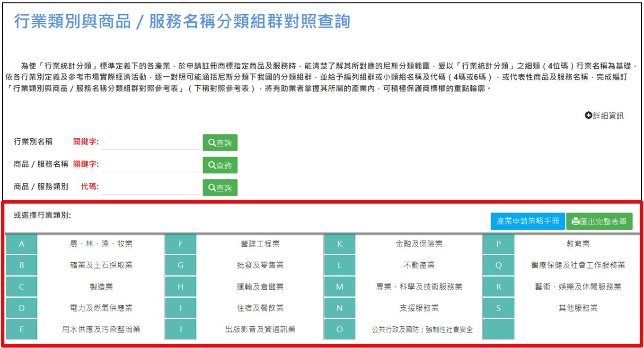Select the letter K category tile
This screenshot has height=348, width=644.
[340, 244]
